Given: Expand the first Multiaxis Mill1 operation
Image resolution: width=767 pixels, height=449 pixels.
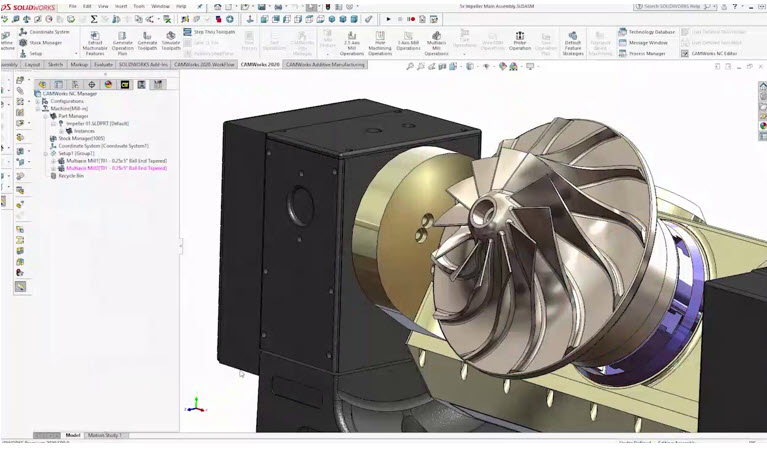Looking at the screenshot, I should [53, 161].
